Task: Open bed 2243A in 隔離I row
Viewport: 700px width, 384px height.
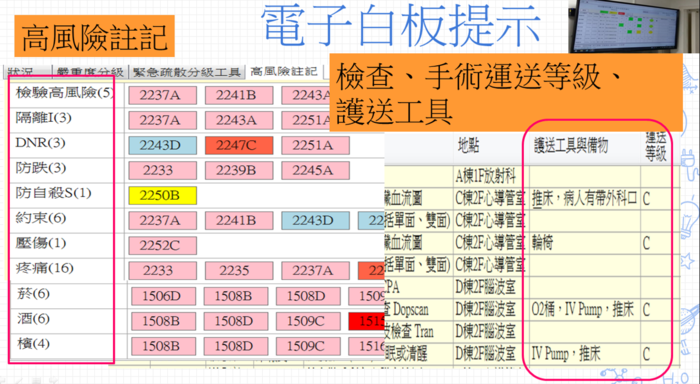Action: point(239,120)
